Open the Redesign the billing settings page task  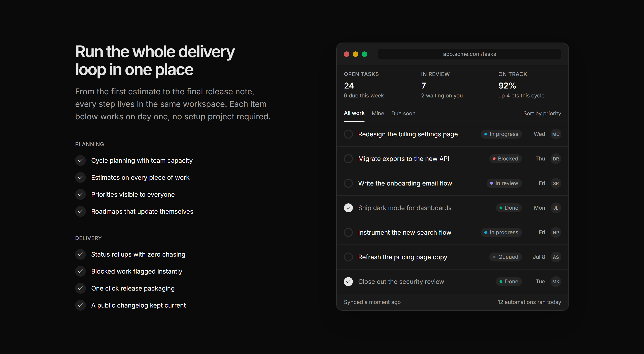tap(408, 134)
